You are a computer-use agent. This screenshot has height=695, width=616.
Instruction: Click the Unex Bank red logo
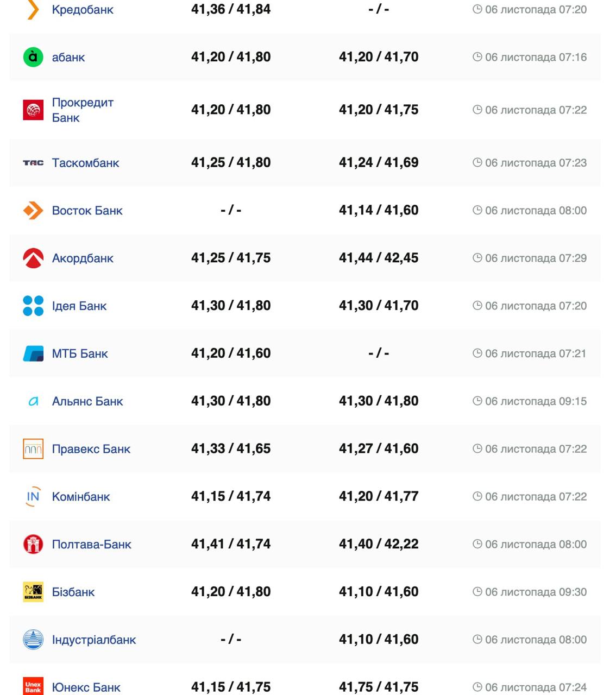33,687
